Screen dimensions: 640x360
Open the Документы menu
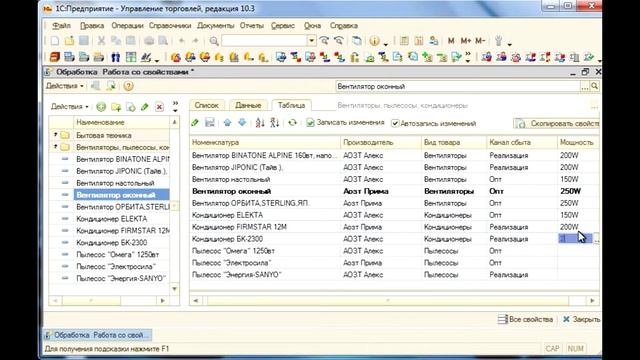(216, 25)
